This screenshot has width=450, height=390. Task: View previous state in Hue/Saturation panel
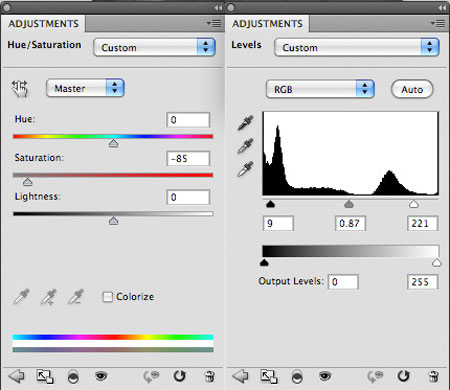click(151, 377)
